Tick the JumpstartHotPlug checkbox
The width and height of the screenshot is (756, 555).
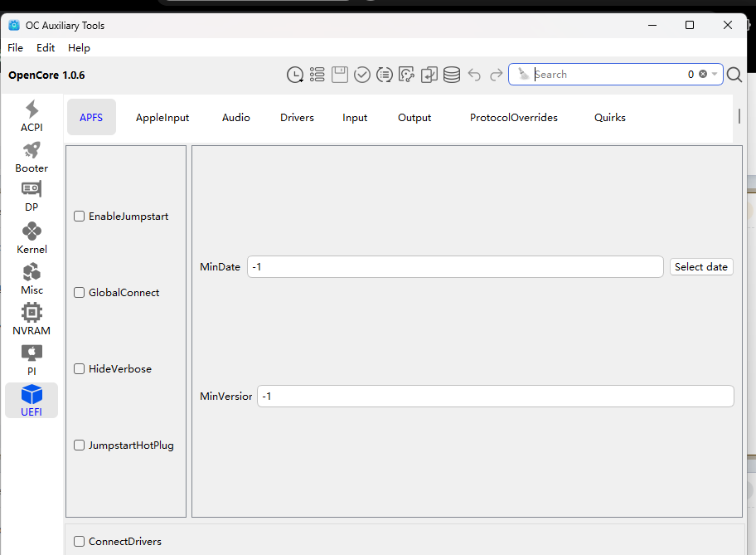coord(80,445)
